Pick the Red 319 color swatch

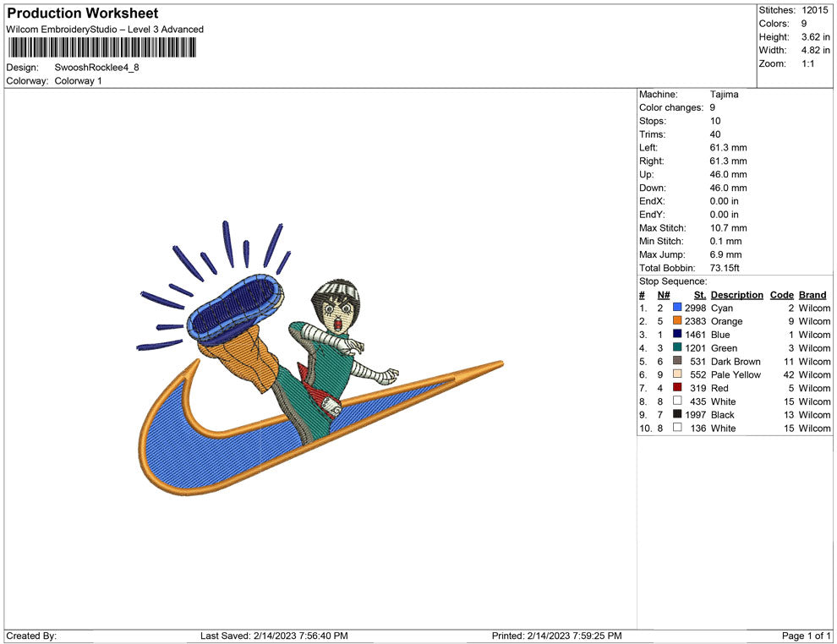(677, 387)
